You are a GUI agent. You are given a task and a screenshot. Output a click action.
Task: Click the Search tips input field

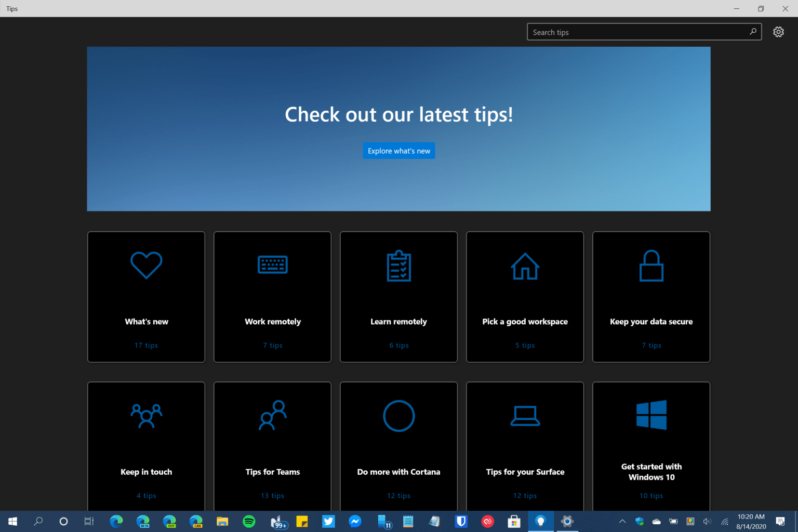click(x=623, y=32)
